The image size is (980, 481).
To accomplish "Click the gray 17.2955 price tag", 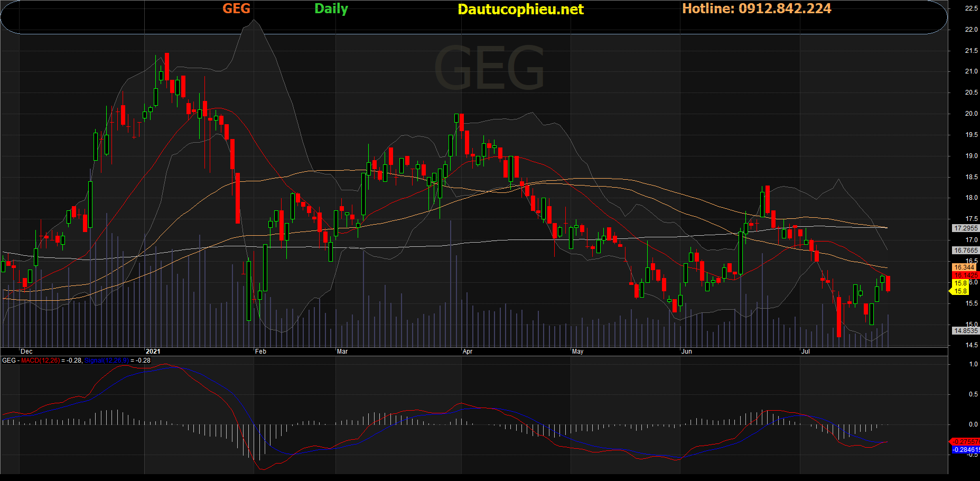I will click(x=965, y=228).
